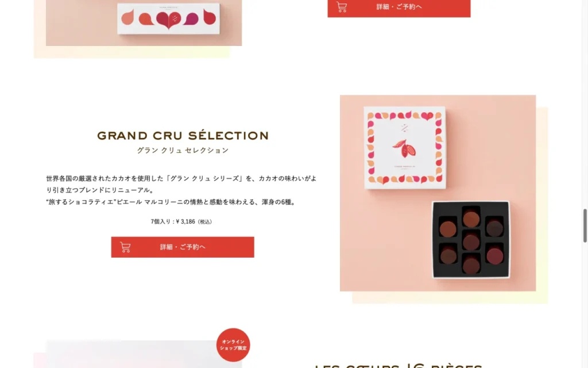Click scrollbar track below the thumb
The width and height of the screenshot is (588, 368).
click(x=585, y=305)
